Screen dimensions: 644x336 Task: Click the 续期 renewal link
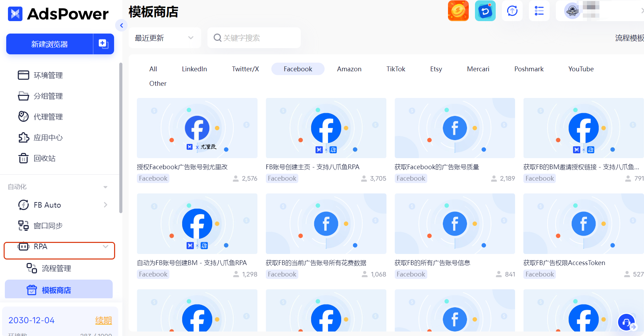coord(103,320)
